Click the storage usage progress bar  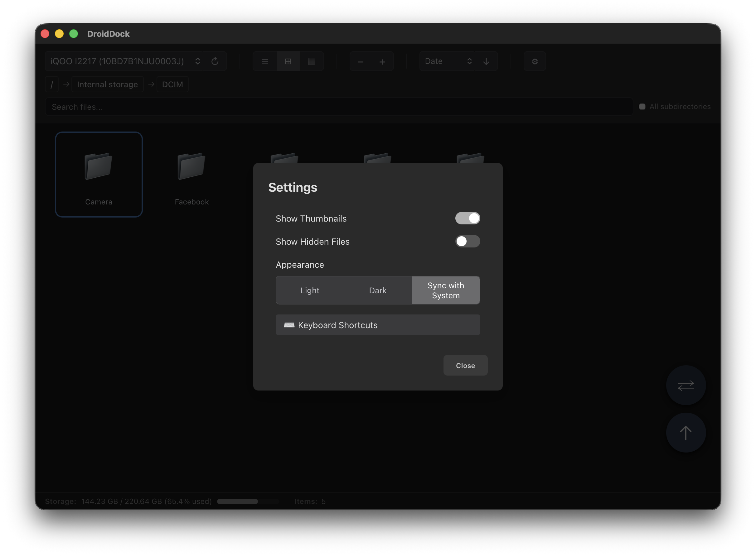click(248, 501)
